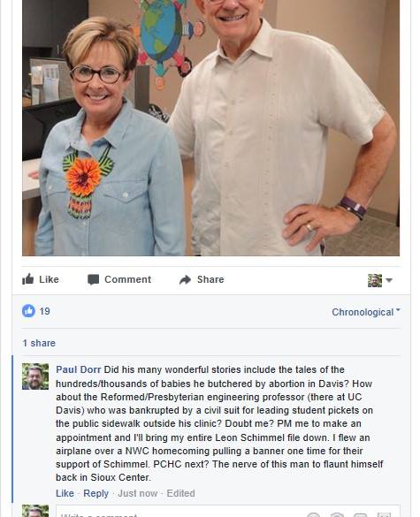The width and height of the screenshot is (420, 517).
Task: Click the emoji icon in the comment box
Action: click(313, 515)
